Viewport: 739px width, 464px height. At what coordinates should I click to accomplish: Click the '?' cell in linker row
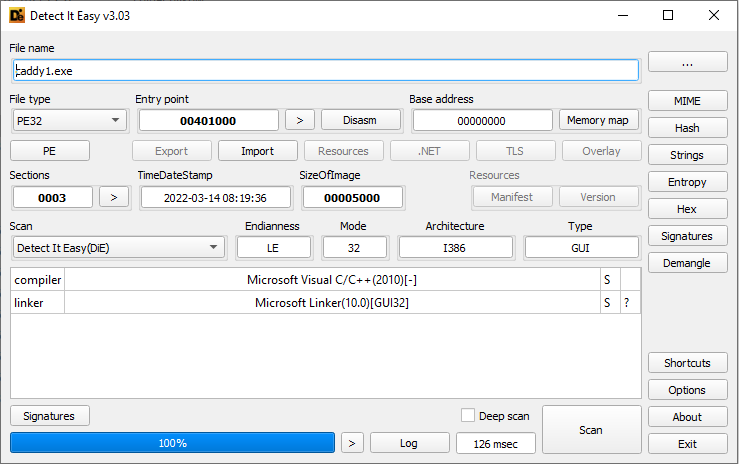(x=629, y=302)
